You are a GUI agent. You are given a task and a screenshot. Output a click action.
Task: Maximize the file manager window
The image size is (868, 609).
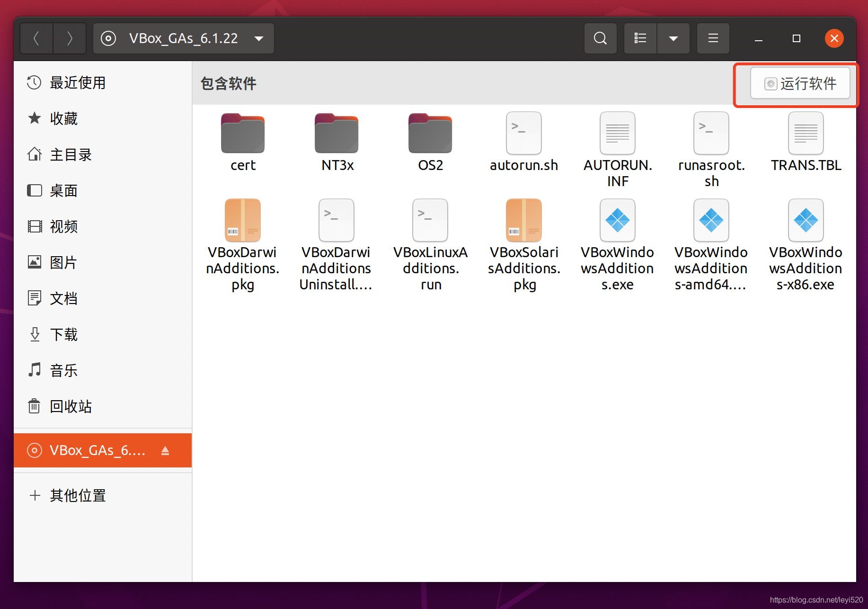pyautogui.click(x=797, y=38)
